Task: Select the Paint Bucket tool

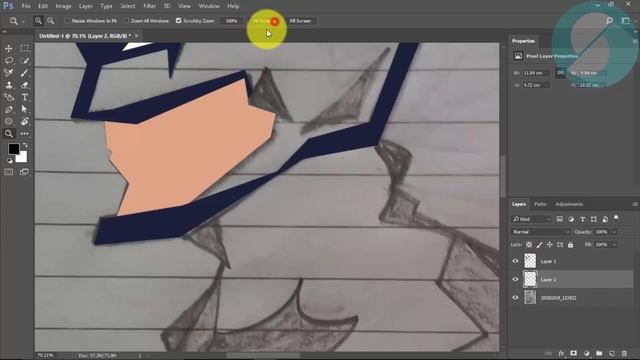Action: click(x=24, y=121)
